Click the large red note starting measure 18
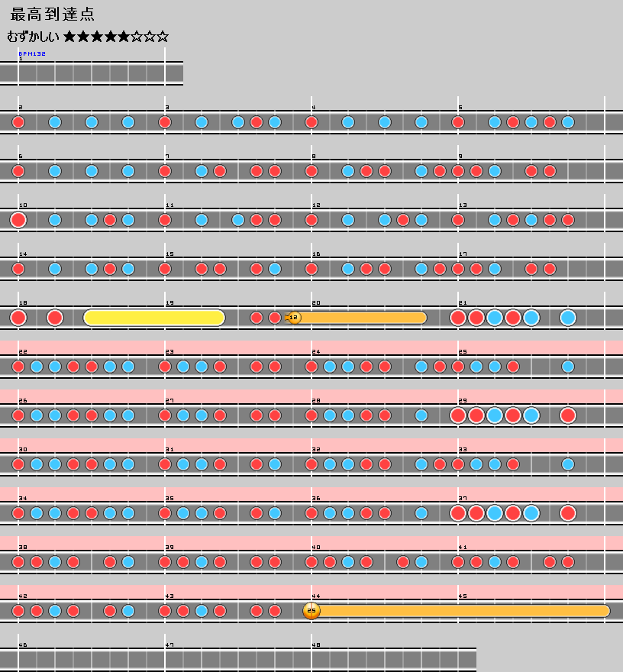Image resolution: width=623 pixels, height=672 pixels. (x=18, y=318)
